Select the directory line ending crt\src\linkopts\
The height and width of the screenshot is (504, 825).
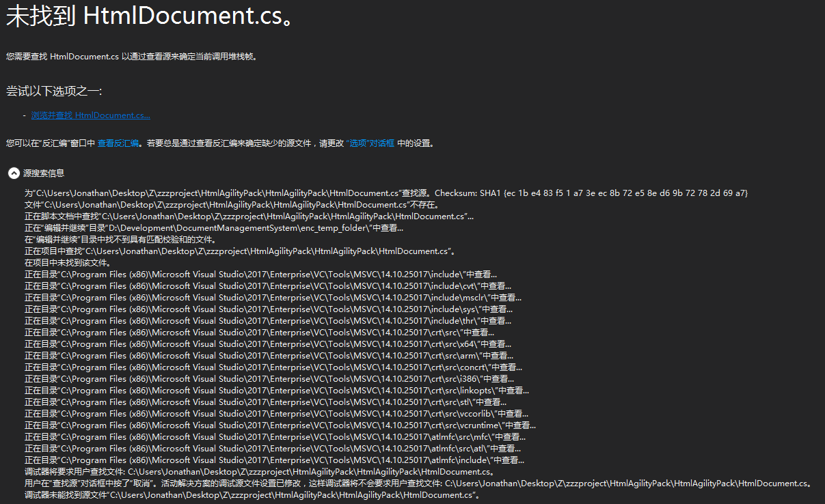click(x=277, y=391)
